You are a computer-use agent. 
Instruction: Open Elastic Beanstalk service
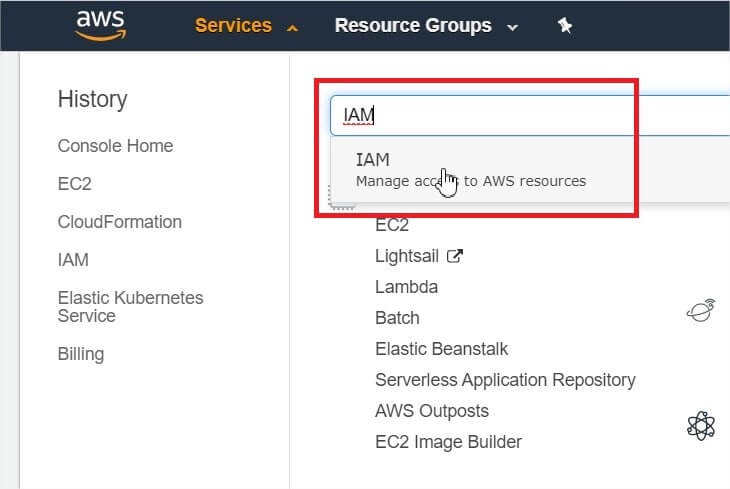coord(441,349)
